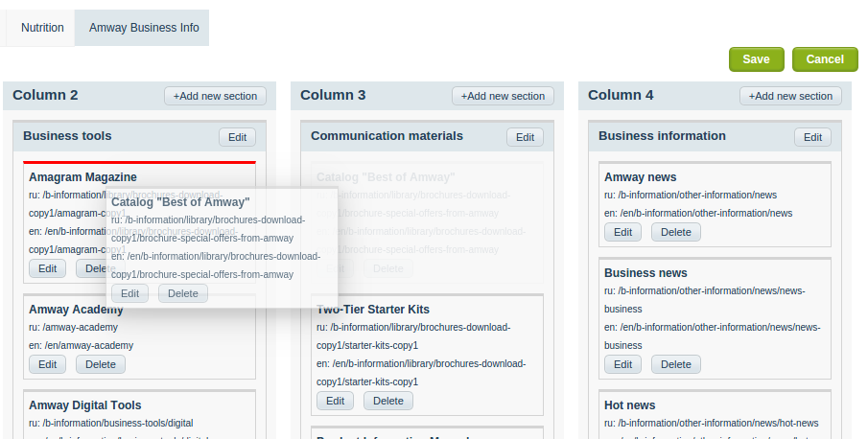Click 'en: /en/b-information/other-information/news' path
Image resolution: width=868 pixels, height=439 pixels.
click(698, 214)
